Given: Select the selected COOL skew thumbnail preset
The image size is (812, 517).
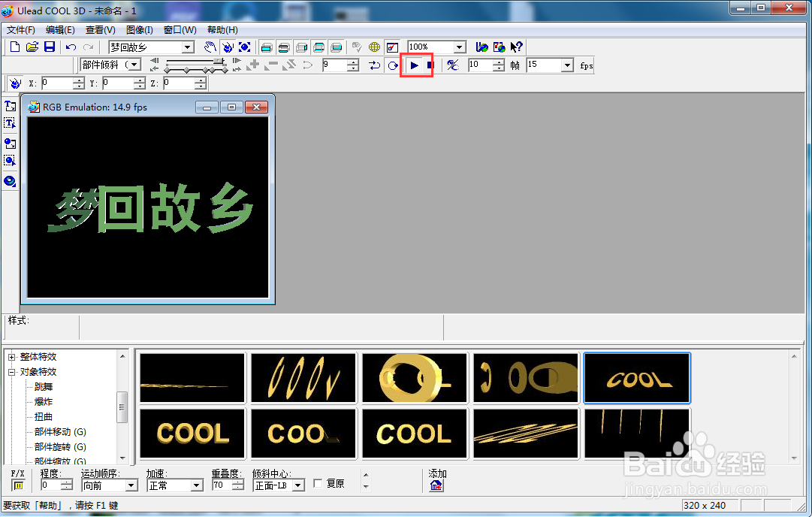Looking at the screenshot, I should 637,378.
